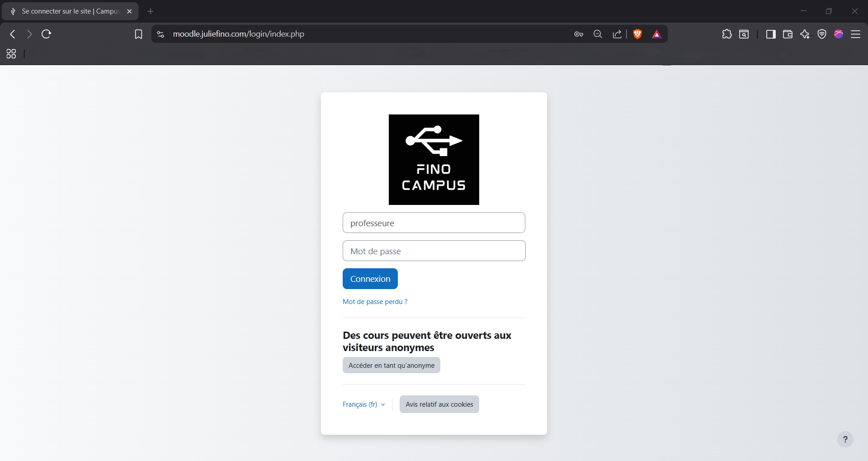
Task: Toggle the browser sidebar panel
Action: click(771, 34)
